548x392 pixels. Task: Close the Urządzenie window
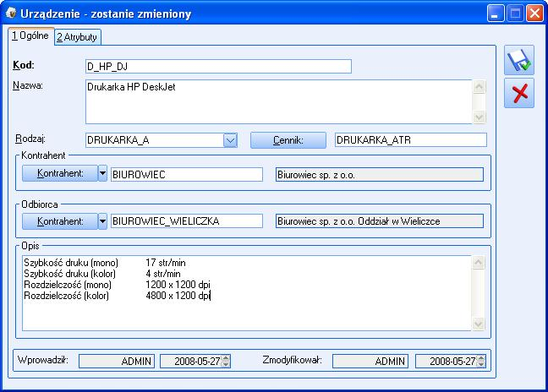click(534, 14)
